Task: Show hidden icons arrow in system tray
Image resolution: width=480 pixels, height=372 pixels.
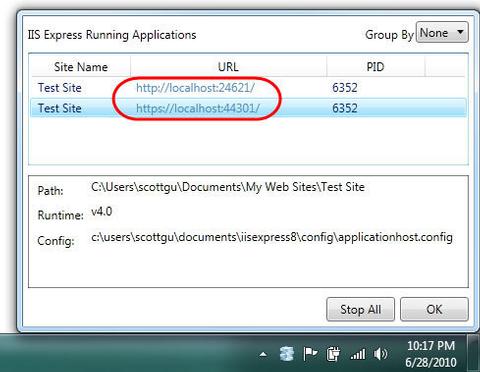Action: point(263,354)
